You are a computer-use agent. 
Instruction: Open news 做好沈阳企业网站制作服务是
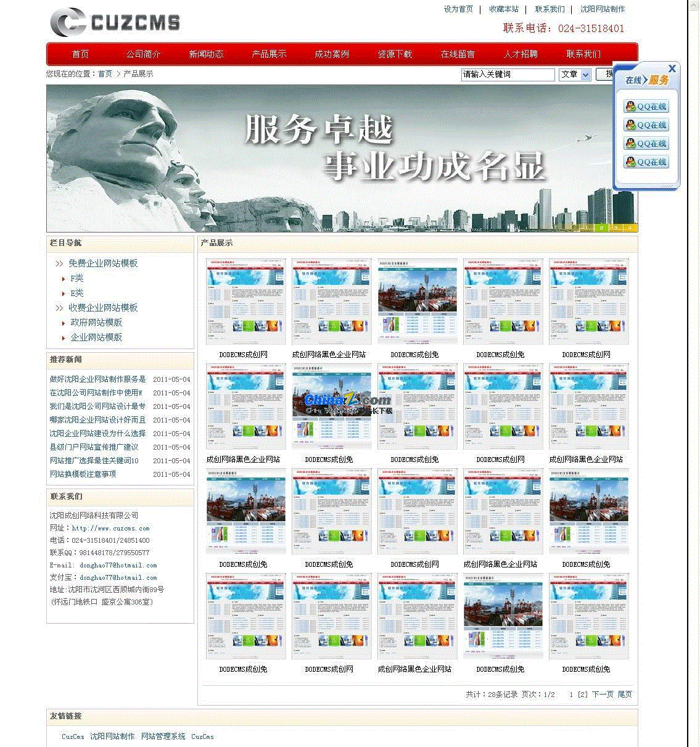pos(98,379)
